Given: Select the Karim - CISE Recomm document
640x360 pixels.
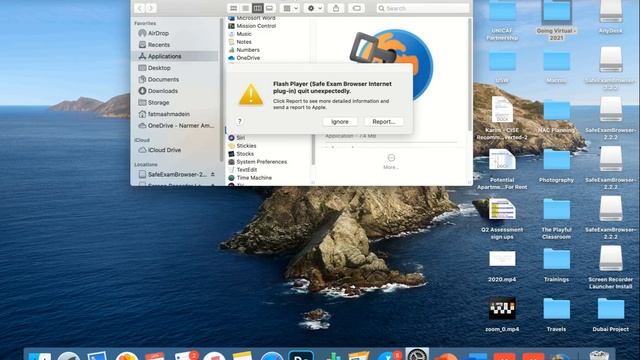Looking at the screenshot, I should tap(502, 118).
